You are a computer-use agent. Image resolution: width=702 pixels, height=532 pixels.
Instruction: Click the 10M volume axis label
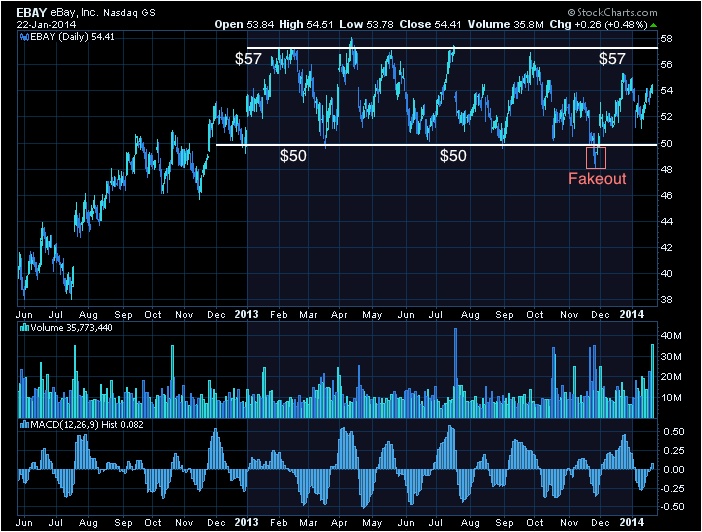671,398
